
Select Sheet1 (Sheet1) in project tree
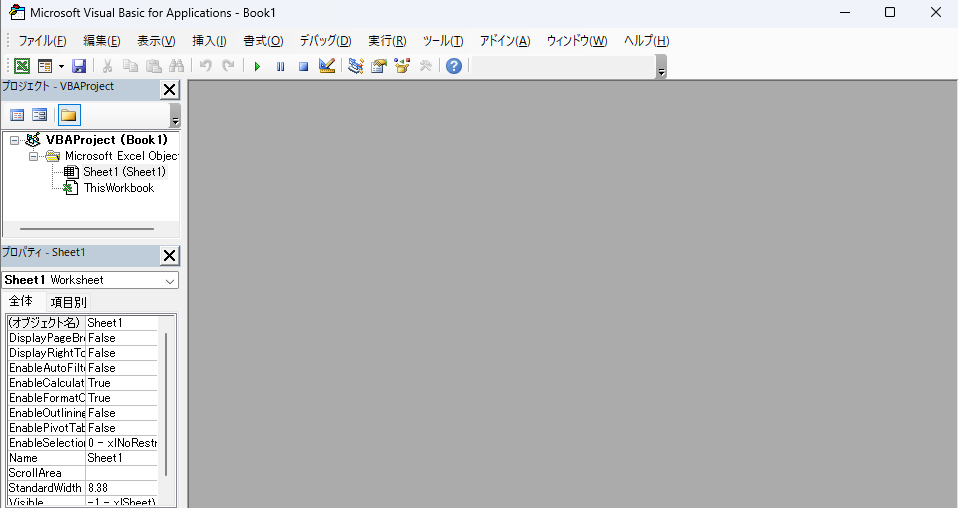click(125, 172)
